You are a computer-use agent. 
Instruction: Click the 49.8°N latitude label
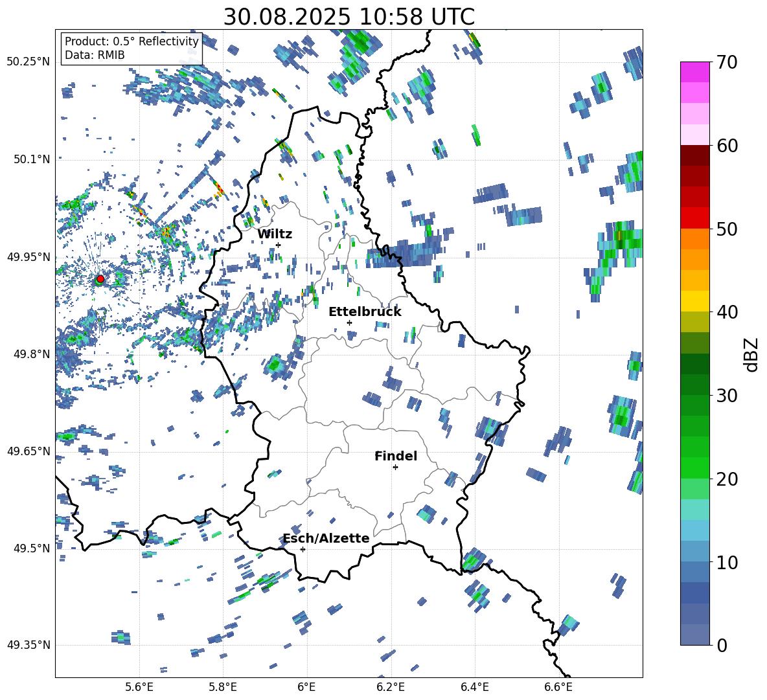pyautogui.click(x=31, y=354)
